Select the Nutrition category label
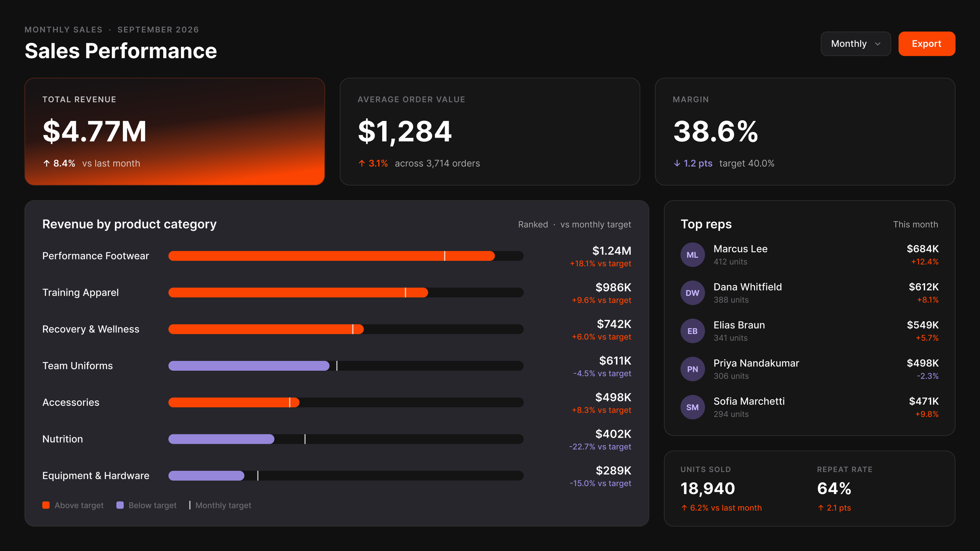980x551 pixels. coord(63,439)
